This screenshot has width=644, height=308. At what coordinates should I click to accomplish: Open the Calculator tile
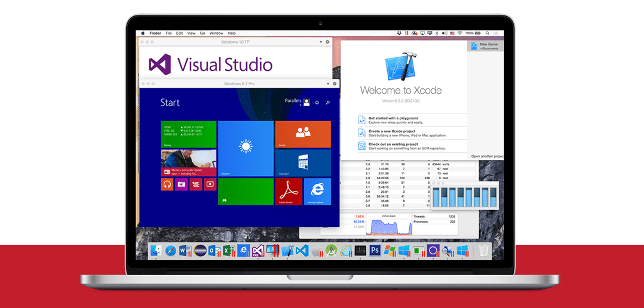tap(303, 163)
